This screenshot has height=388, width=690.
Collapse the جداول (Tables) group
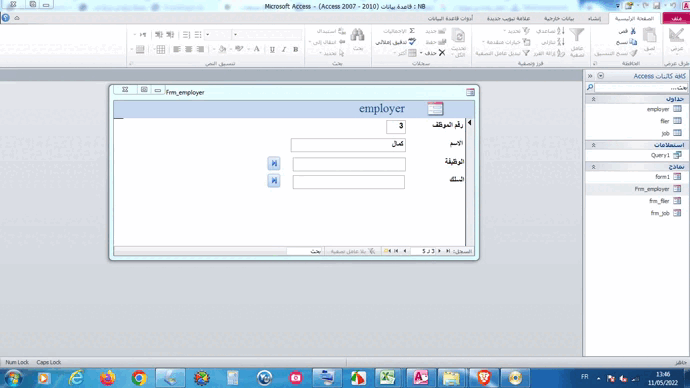(x=593, y=99)
